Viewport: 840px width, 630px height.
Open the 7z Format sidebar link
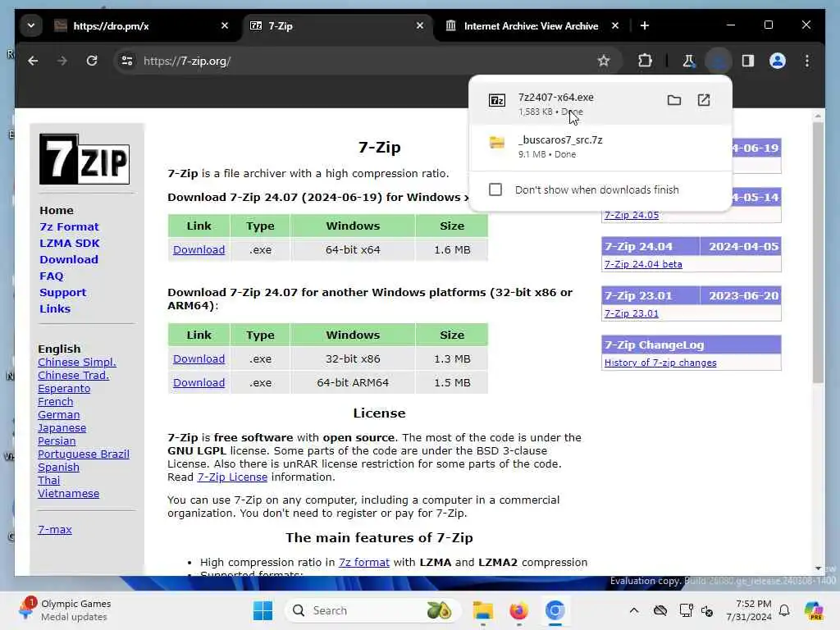coord(69,226)
